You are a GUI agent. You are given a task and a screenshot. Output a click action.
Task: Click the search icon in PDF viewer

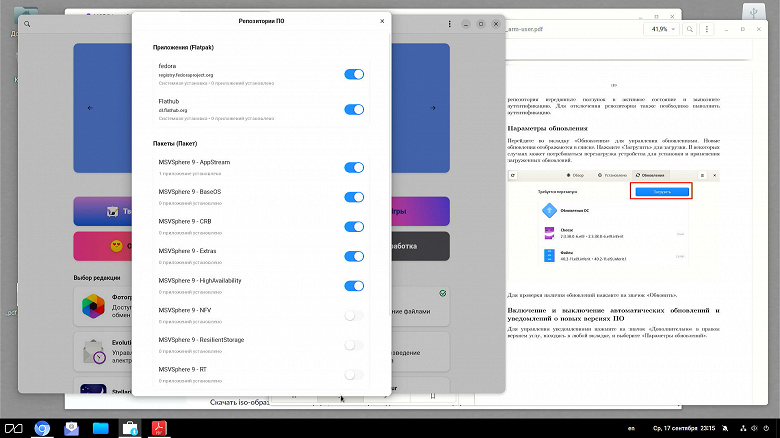coord(690,29)
